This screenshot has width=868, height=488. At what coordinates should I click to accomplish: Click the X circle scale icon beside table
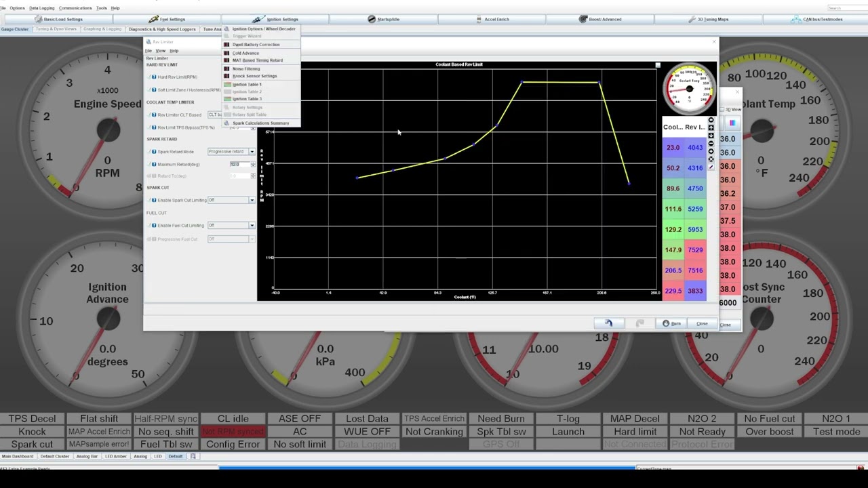[x=711, y=159]
